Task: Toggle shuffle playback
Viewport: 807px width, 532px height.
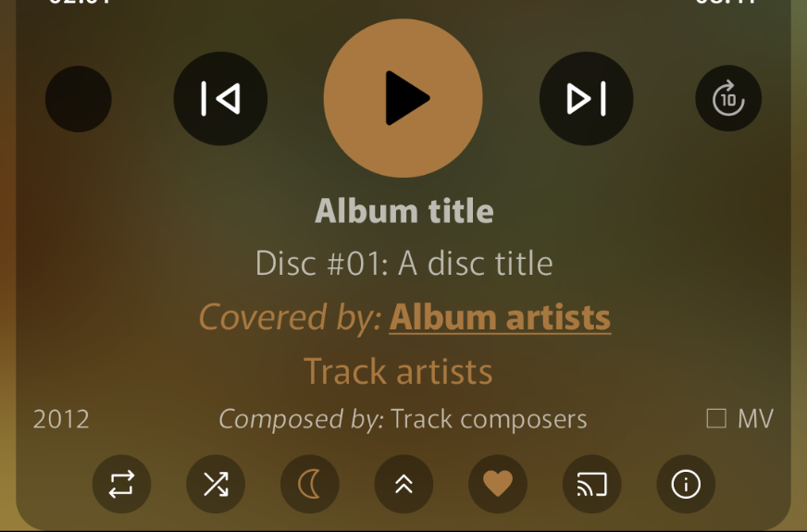Action: click(x=216, y=484)
